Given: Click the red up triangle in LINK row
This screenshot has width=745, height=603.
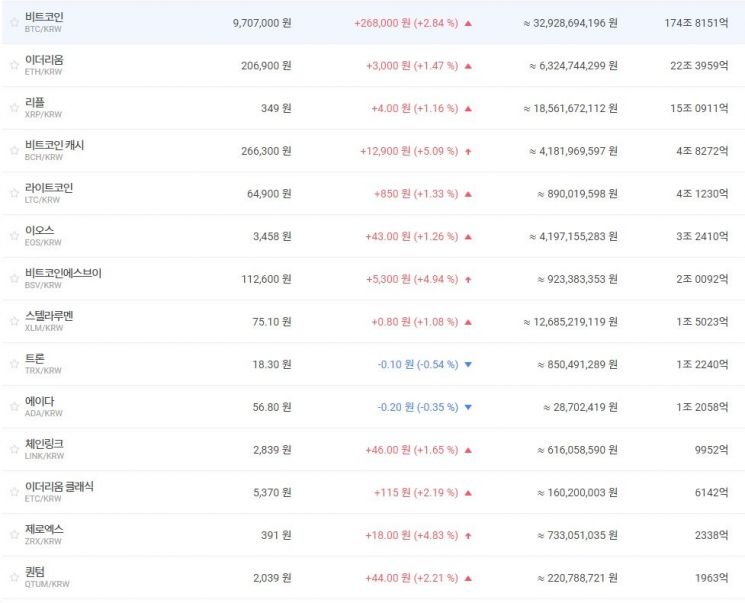Looking at the screenshot, I should [468, 450].
